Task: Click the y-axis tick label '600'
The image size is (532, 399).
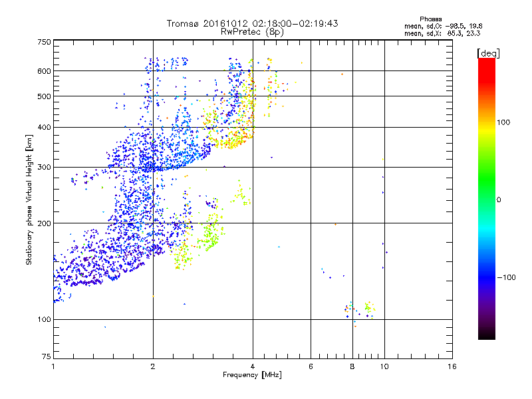Action: click(44, 71)
